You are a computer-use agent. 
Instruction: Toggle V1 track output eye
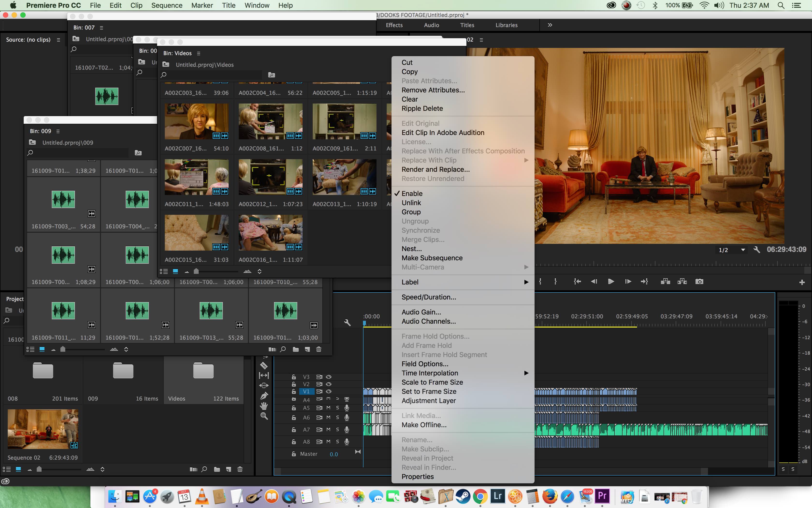click(329, 391)
